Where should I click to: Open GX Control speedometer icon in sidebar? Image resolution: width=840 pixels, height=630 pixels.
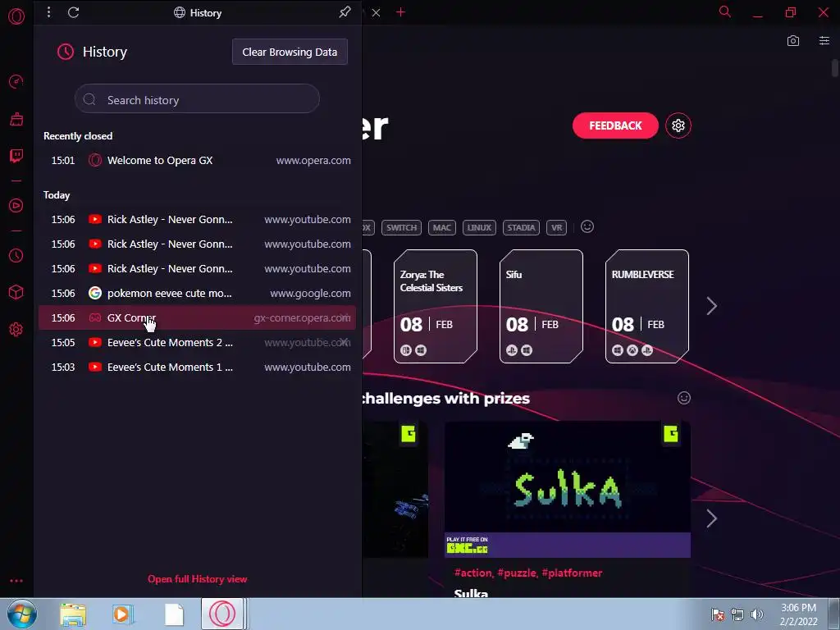click(x=16, y=81)
